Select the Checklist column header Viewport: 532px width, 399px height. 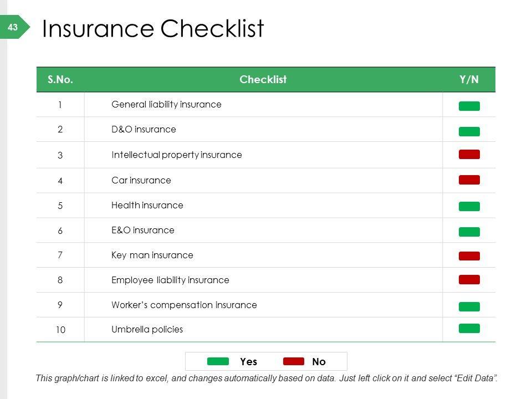[x=263, y=80]
